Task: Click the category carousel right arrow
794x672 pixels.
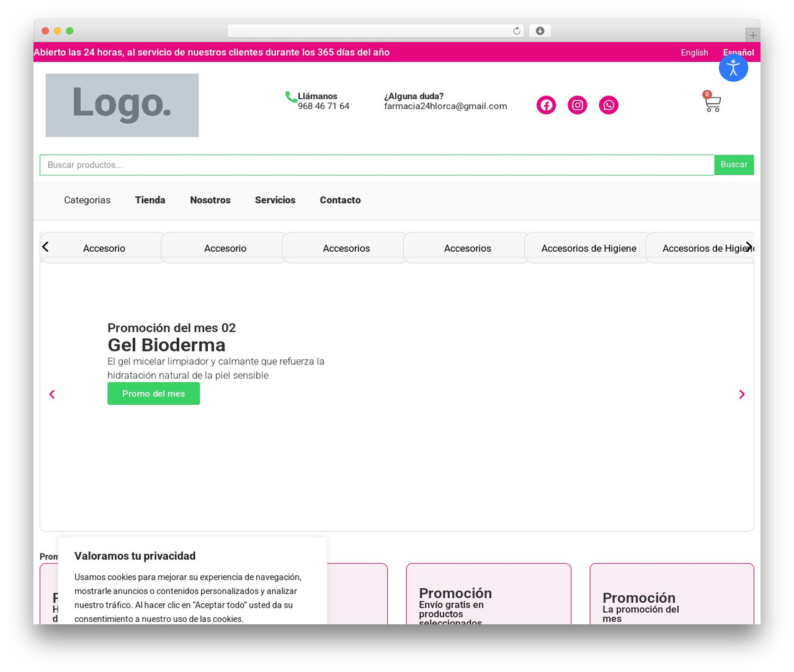Action: coord(749,247)
